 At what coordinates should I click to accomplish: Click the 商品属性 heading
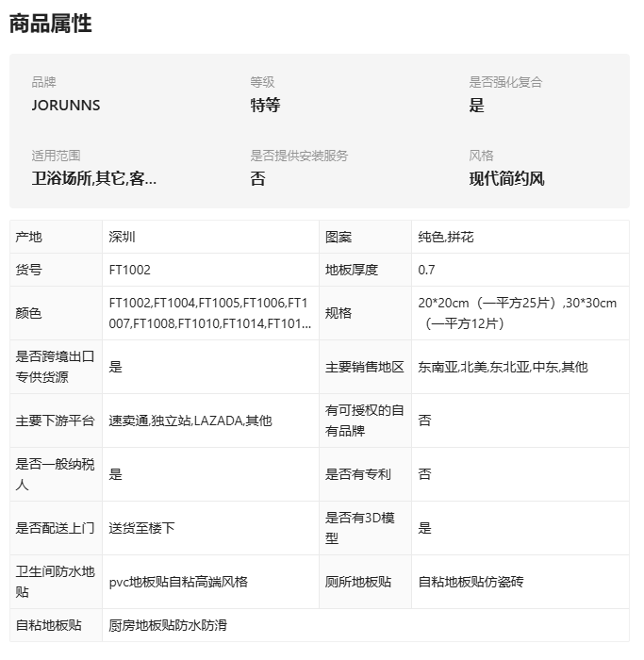click(x=51, y=24)
